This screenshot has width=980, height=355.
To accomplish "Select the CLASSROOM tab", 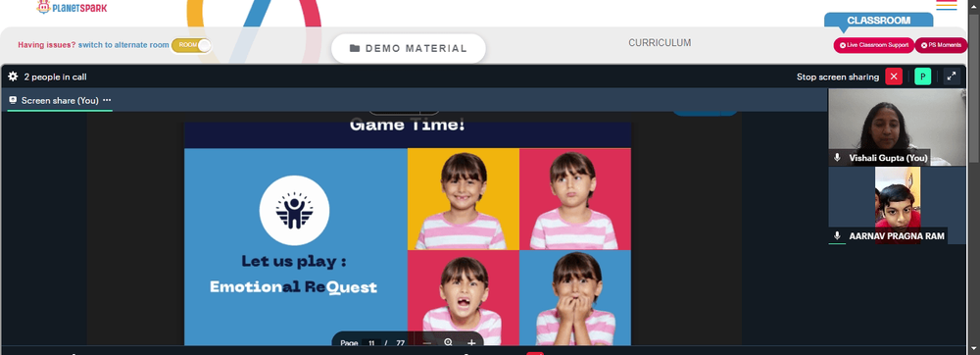I will tap(878, 20).
